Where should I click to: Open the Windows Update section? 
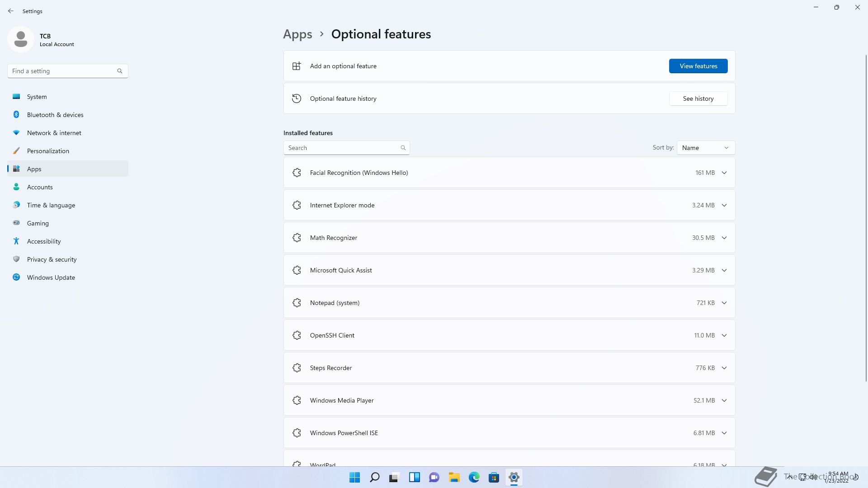point(51,277)
